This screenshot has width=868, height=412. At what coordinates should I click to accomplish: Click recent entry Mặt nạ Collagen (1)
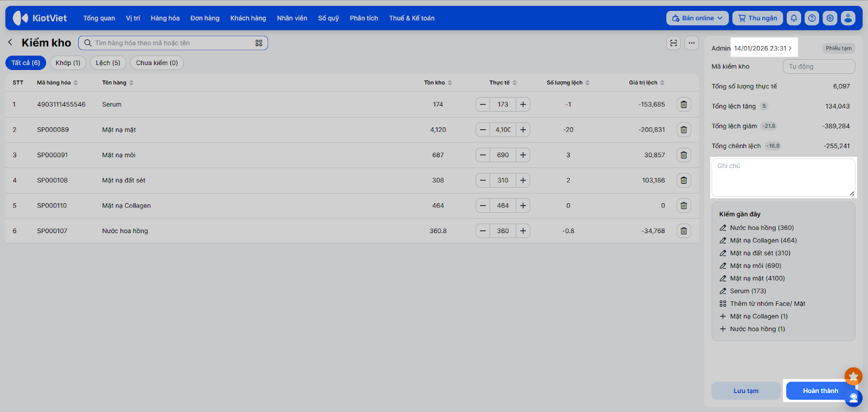(x=758, y=316)
